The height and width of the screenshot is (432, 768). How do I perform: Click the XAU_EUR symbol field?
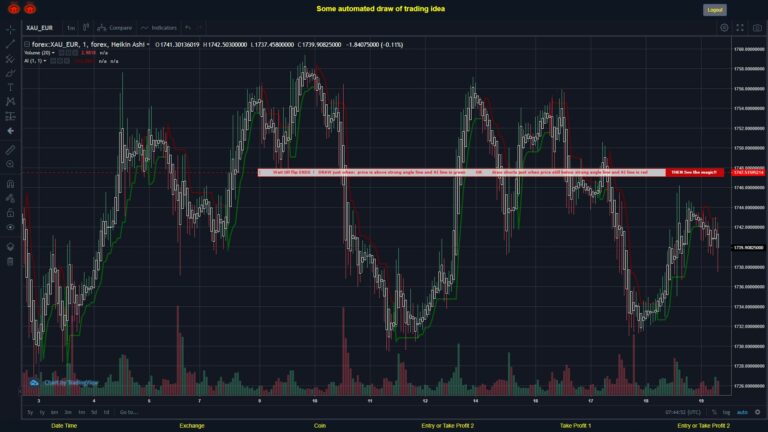coord(40,28)
